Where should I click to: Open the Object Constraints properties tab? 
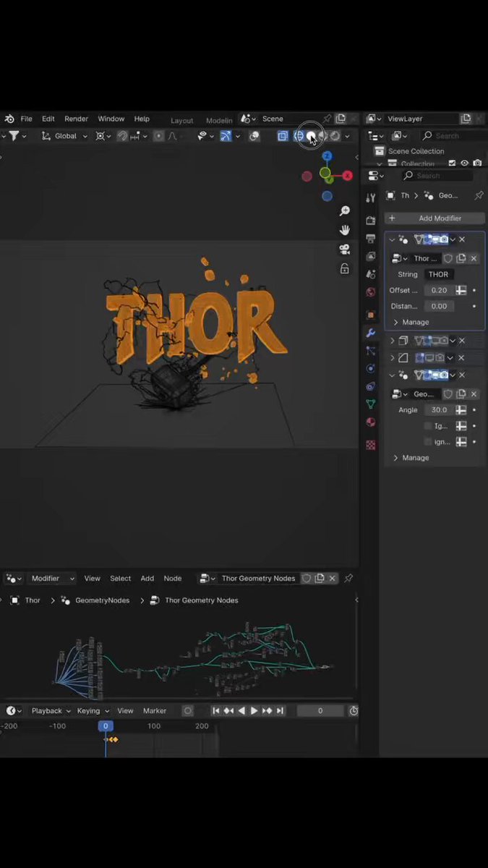click(x=371, y=386)
